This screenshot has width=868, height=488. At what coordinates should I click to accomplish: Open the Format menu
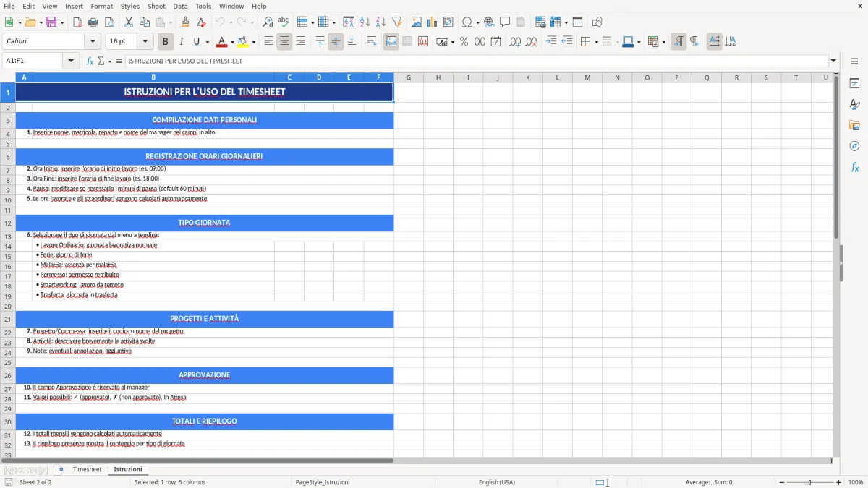point(101,6)
